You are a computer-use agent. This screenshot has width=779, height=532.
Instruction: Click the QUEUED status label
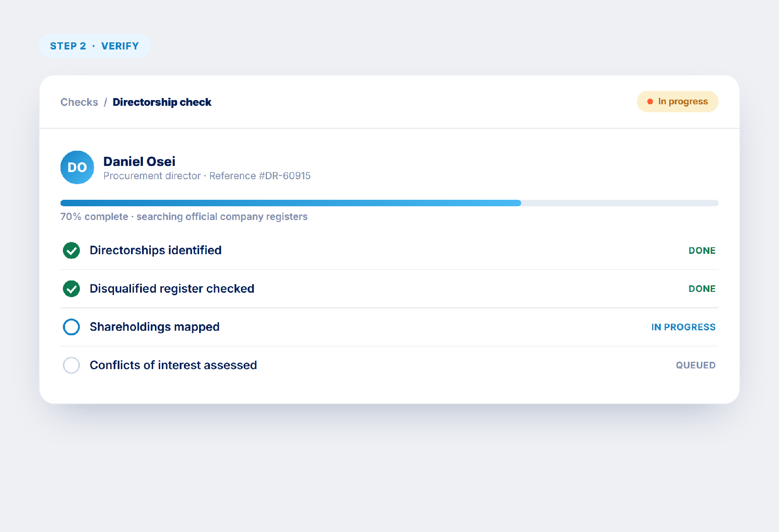[696, 365]
